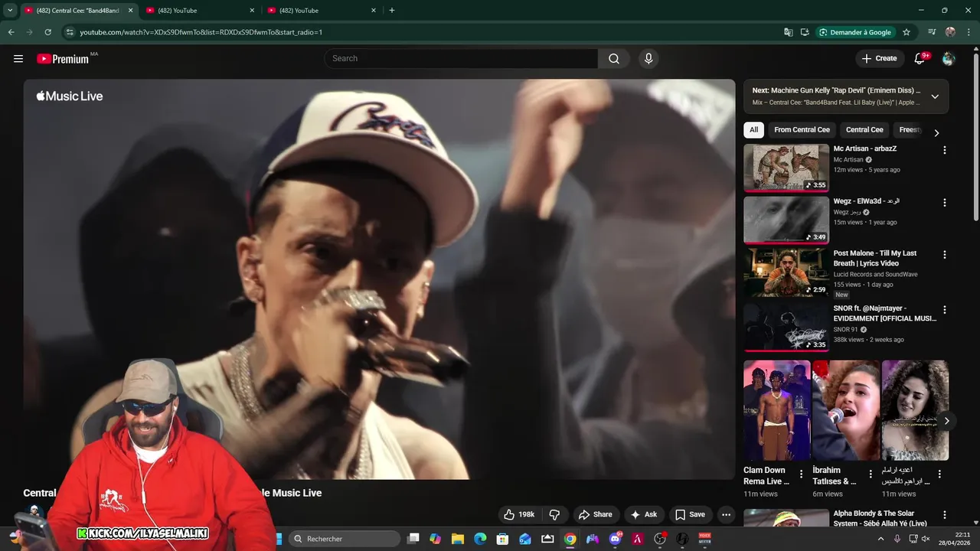Expand the Next up mix playlist panel

pyautogui.click(x=935, y=96)
